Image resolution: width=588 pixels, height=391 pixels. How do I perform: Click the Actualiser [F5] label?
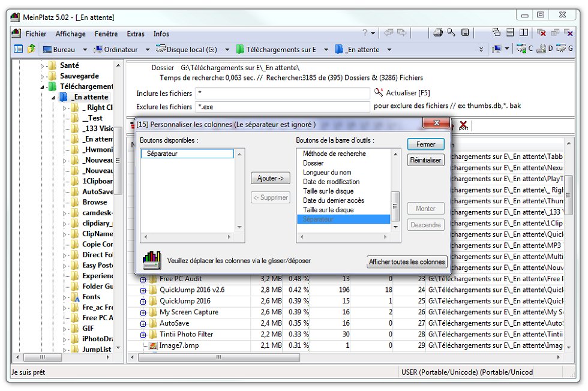(x=408, y=92)
